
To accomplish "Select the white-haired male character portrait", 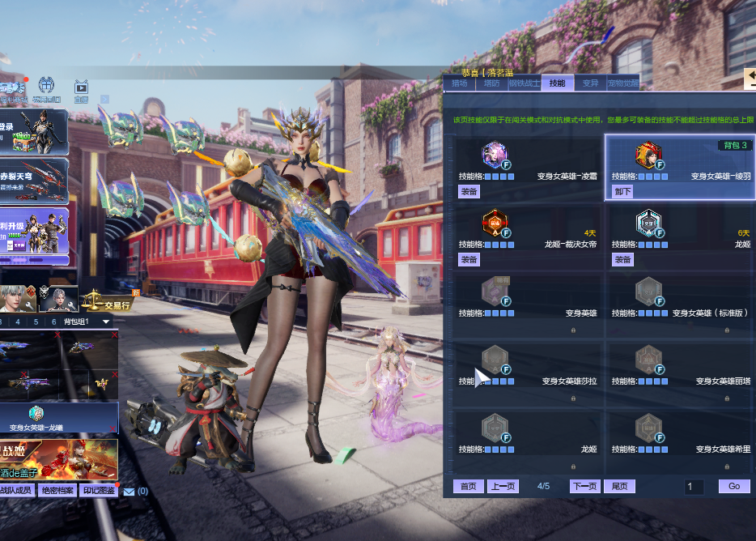I will tap(18, 298).
